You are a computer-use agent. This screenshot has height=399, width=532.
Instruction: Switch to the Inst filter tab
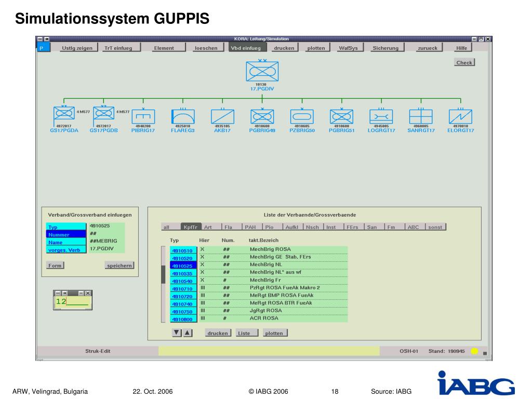point(334,227)
